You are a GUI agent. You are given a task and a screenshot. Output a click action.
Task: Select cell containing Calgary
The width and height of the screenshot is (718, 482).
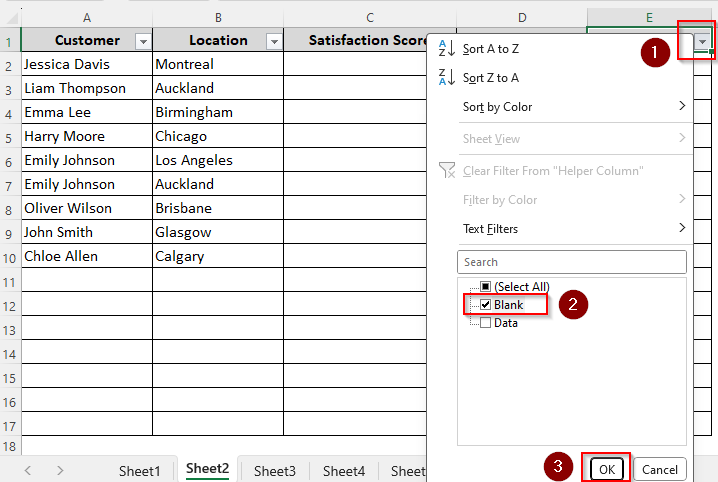coord(218,256)
